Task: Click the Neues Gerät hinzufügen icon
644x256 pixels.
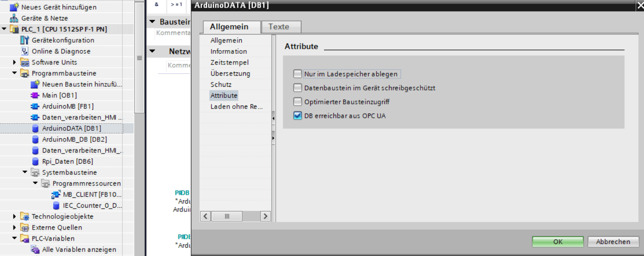Action: pyautogui.click(x=14, y=7)
